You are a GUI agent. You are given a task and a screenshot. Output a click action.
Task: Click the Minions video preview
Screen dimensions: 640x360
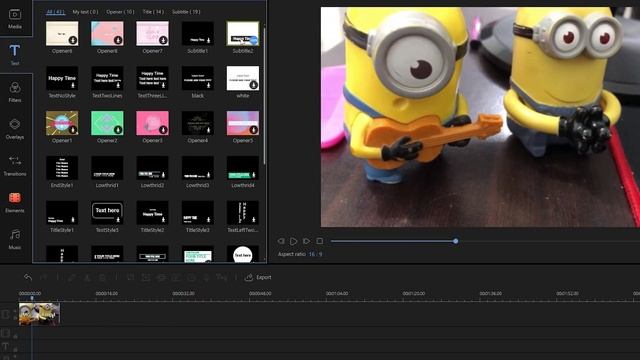480,117
